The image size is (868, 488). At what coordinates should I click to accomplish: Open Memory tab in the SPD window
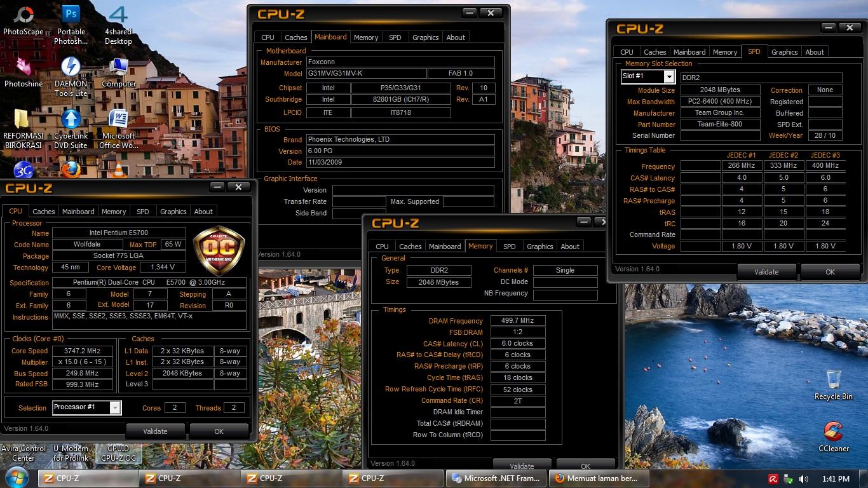point(725,52)
